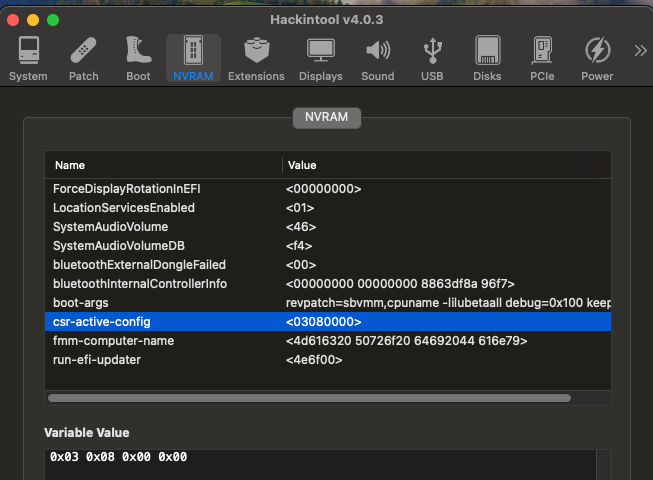Select the SystemAudioVolumeDB row

[328, 246]
